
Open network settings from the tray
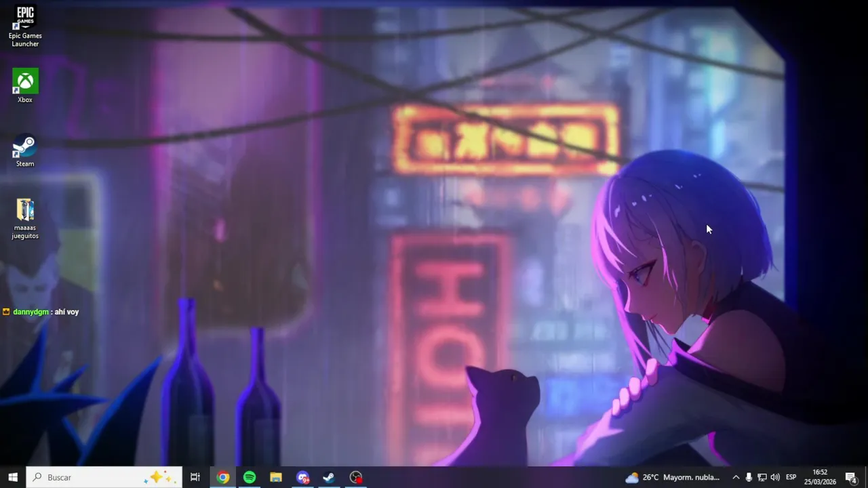pos(762,477)
